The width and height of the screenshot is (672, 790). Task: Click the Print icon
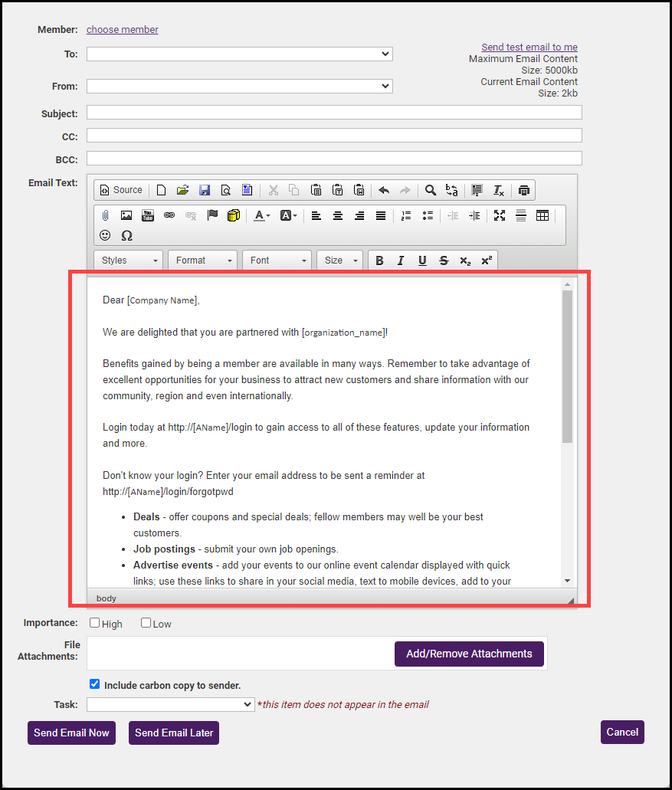[524, 190]
